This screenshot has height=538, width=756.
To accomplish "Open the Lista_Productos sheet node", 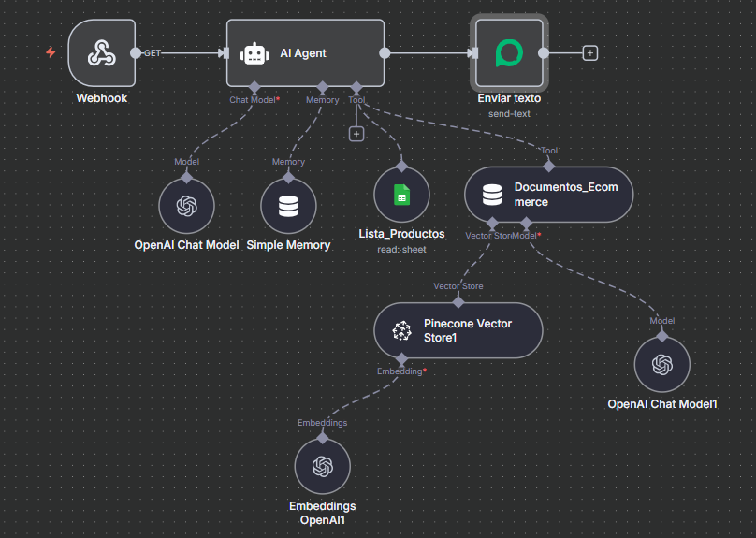I will coord(401,195).
